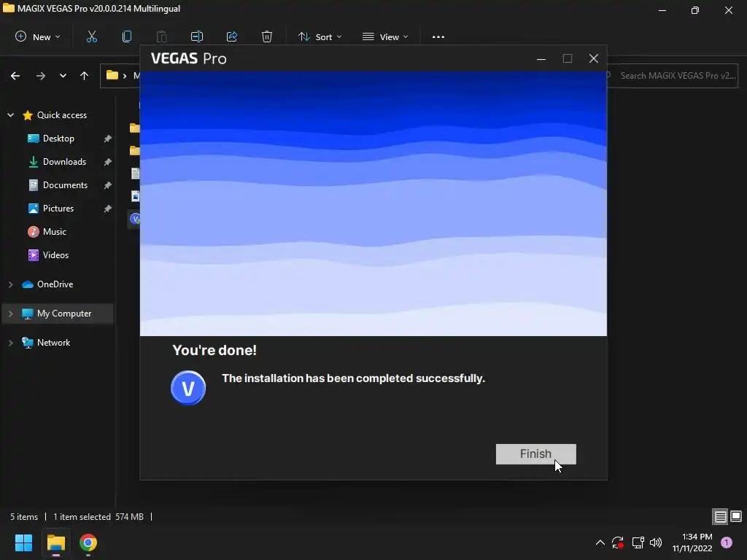The width and height of the screenshot is (747, 560).
Task: Open the clock and date panel
Action: 692,542
